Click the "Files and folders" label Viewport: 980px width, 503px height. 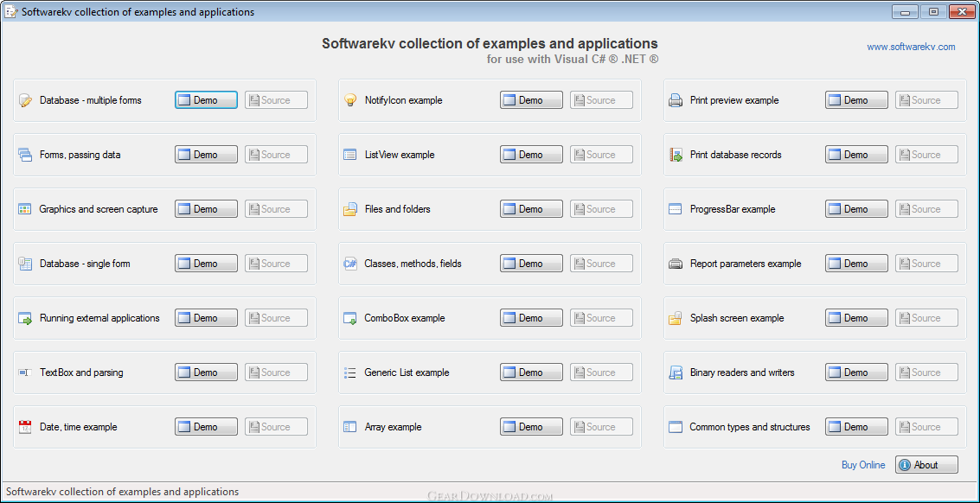click(398, 208)
